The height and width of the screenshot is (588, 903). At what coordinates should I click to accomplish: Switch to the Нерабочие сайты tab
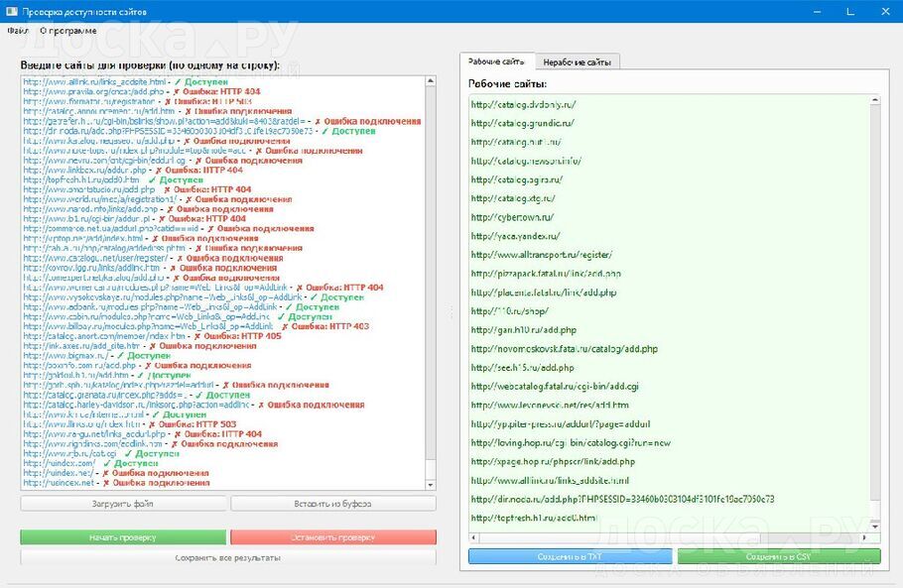[x=577, y=61]
